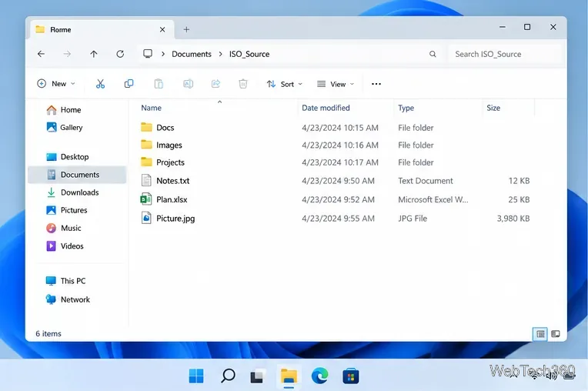
Task: Expand the breadcrumb chevron before Documents
Action: pos(163,54)
